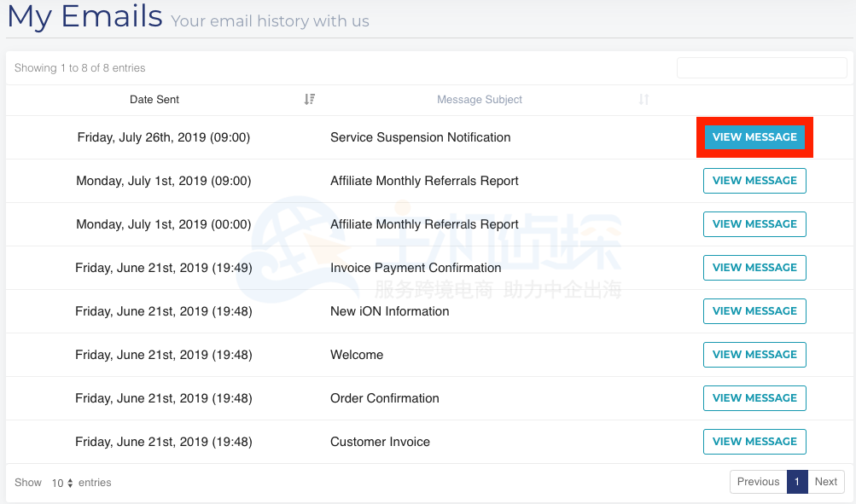The width and height of the screenshot is (856, 504).
Task: Click the Message Subject sort arrows icon
Action: coord(643,100)
